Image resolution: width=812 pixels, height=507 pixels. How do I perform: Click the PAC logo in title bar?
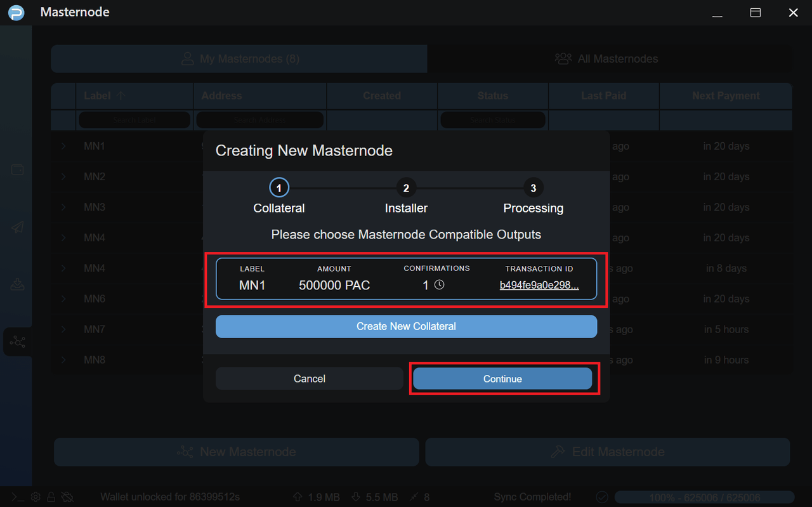(16, 13)
